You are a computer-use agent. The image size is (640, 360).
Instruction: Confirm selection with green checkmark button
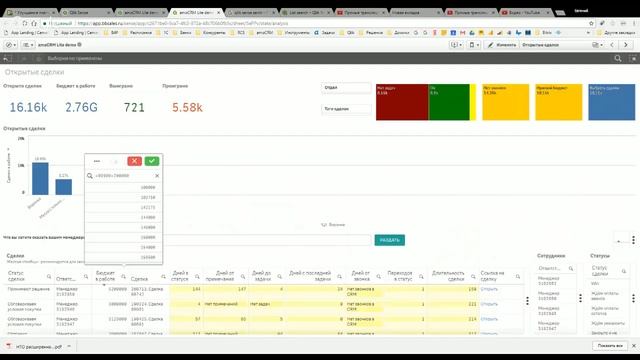(x=152, y=161)
